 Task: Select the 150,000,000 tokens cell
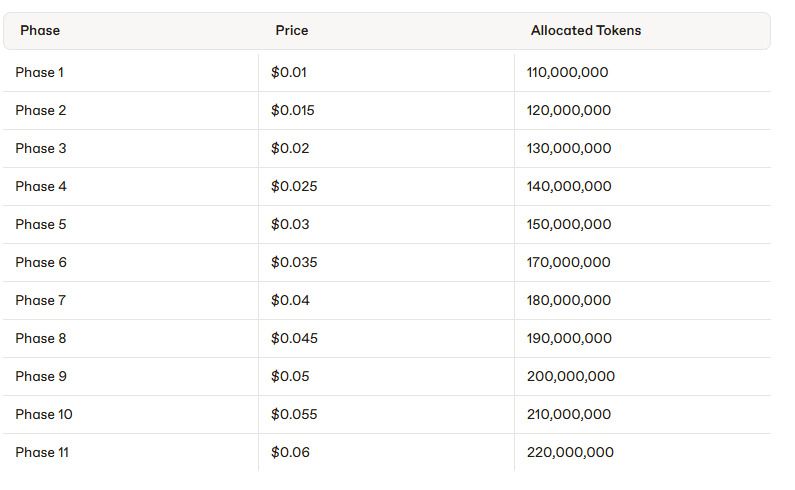pyautogui.click(x=569, y=224)
